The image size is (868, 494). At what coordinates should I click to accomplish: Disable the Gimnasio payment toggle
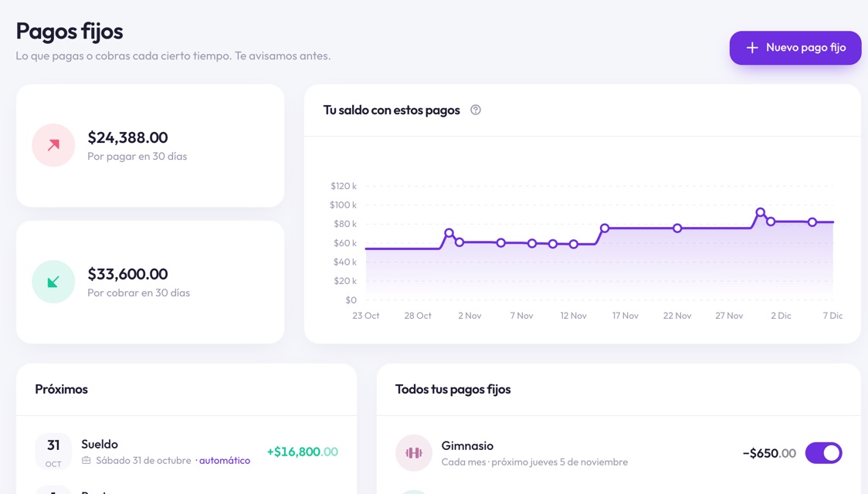pyautogui.click(x=824, y=453)
